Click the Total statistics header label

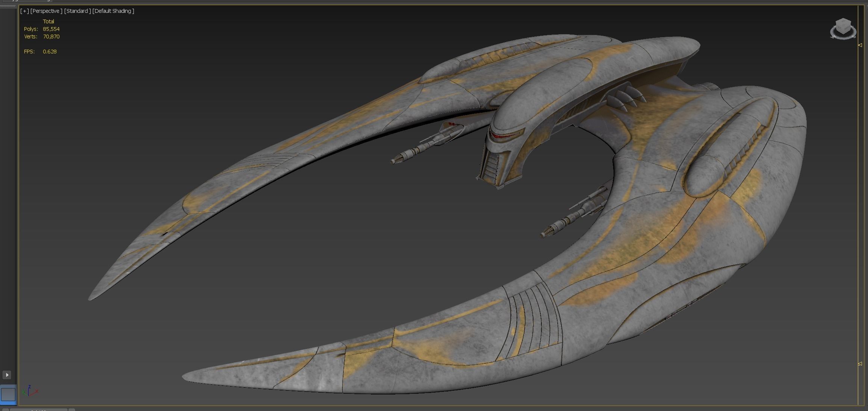(48, 21)
